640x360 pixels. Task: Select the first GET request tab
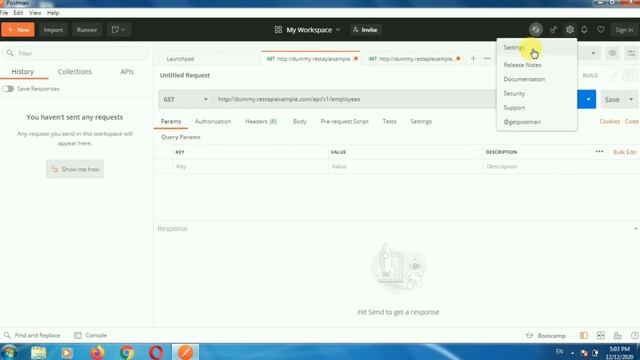point(310,59)
